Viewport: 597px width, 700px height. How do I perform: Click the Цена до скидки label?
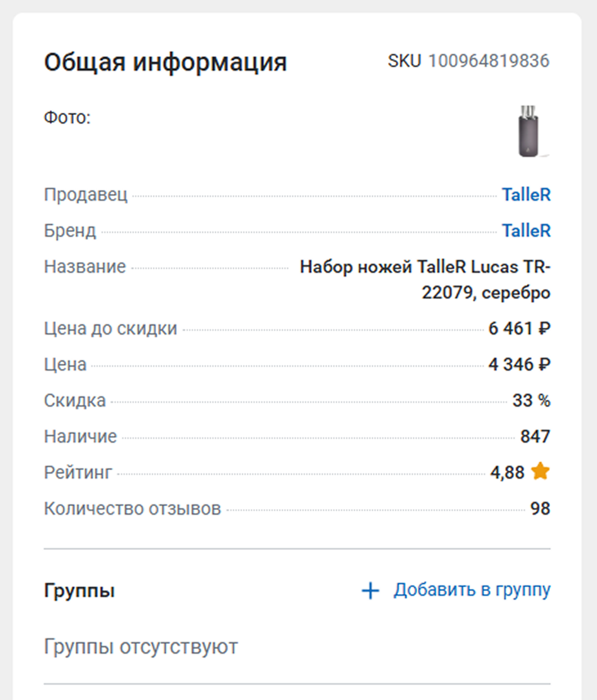click(111, 329)
